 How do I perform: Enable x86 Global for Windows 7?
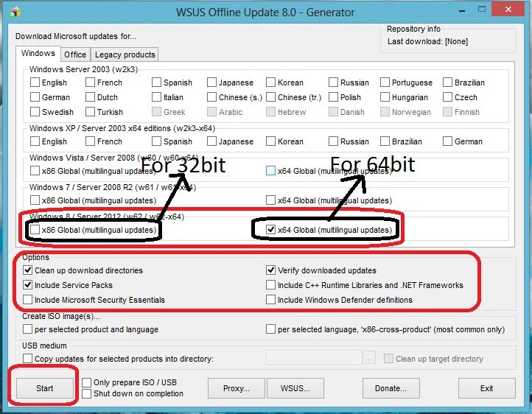click(35, 200)
